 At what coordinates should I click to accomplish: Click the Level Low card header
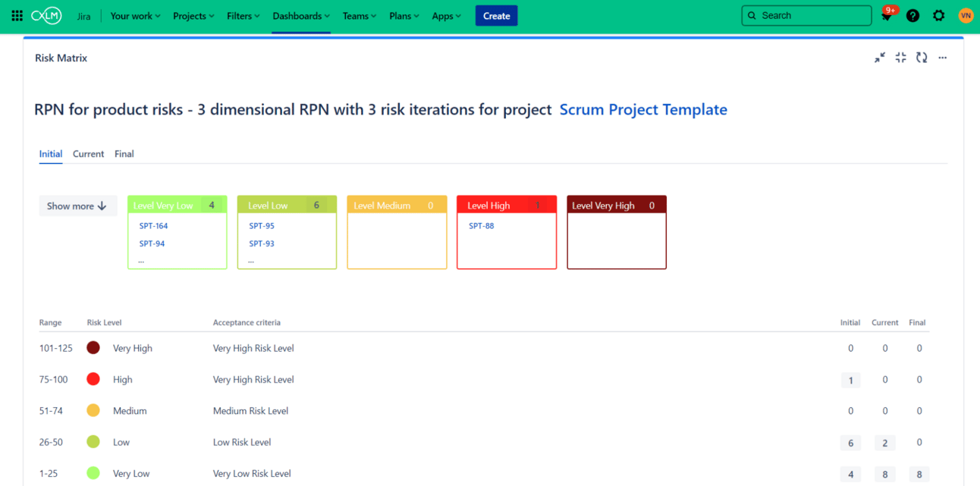click(x=287, y=205)
